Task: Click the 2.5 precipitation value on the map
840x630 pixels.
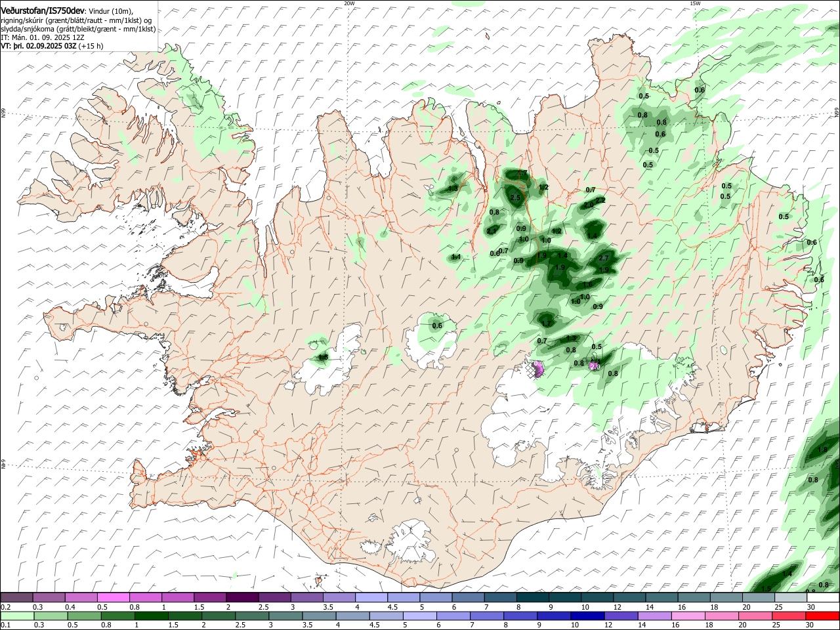Action: coord(515,198)
